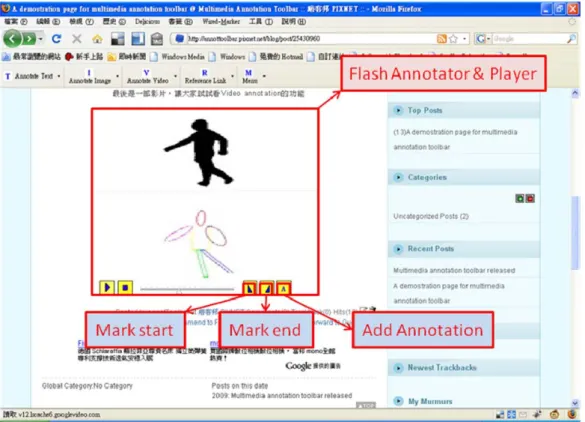Open the Windows Media bookmark
Screen dimensions: 585x422
(x=178, y=57)
